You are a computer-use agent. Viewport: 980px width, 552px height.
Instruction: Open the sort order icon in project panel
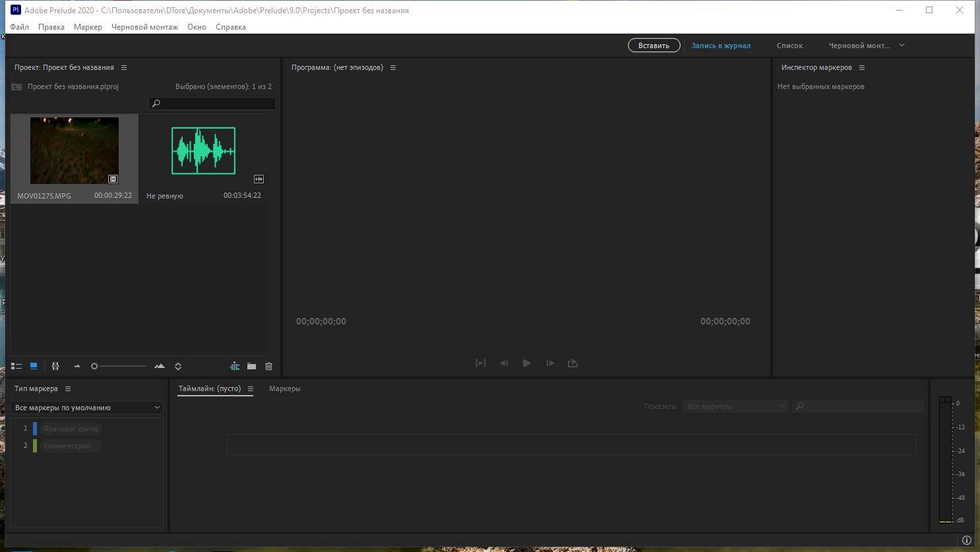click(x=178, y=366)
